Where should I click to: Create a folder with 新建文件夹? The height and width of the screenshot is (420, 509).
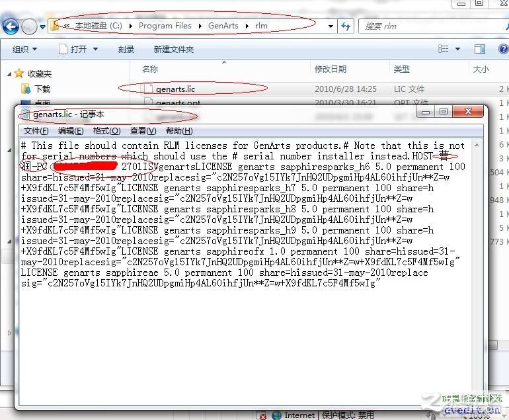174,50
